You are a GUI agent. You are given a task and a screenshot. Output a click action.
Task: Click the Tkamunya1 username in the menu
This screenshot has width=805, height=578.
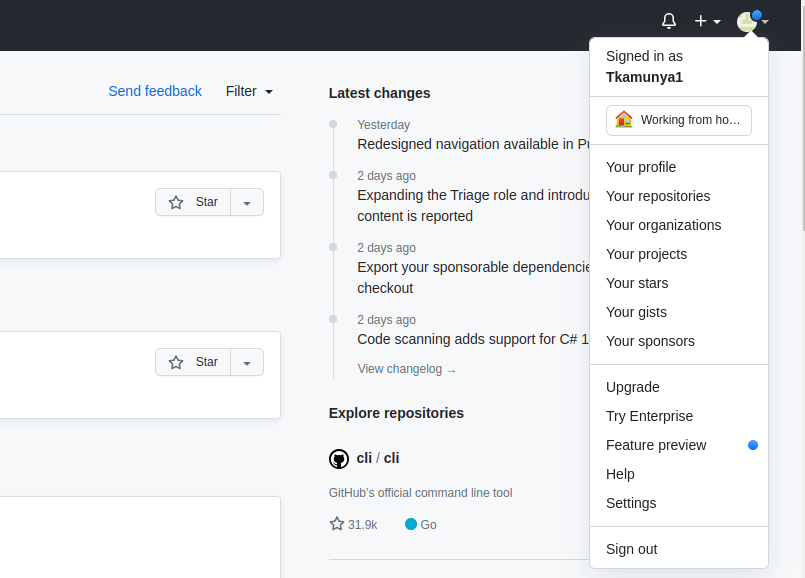(x=644, y=77)
